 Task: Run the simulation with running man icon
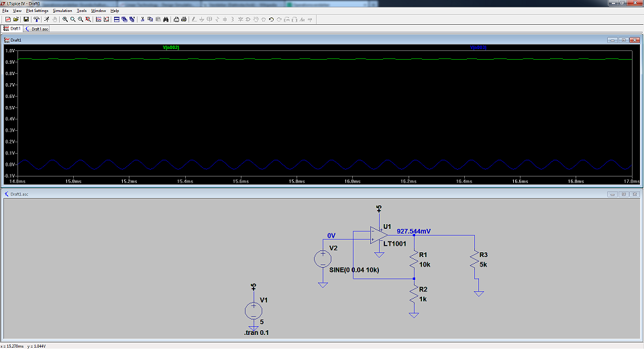coord(47,19)
